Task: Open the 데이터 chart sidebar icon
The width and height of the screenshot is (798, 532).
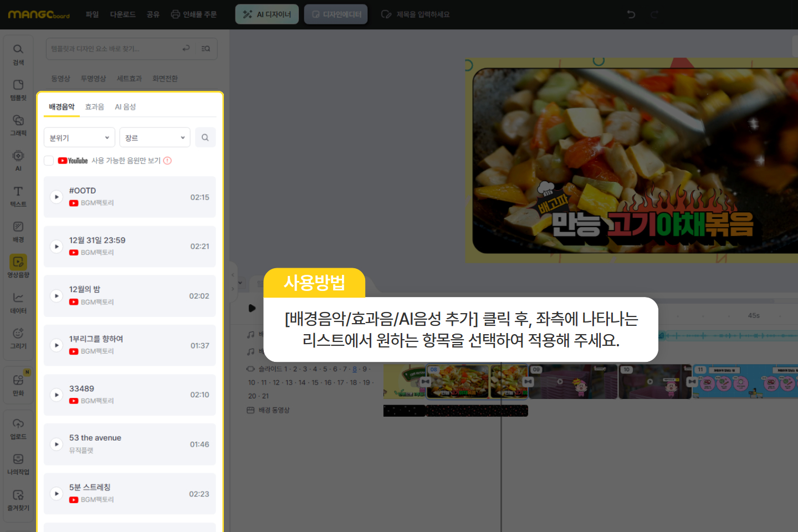Action: coord(18,302)
